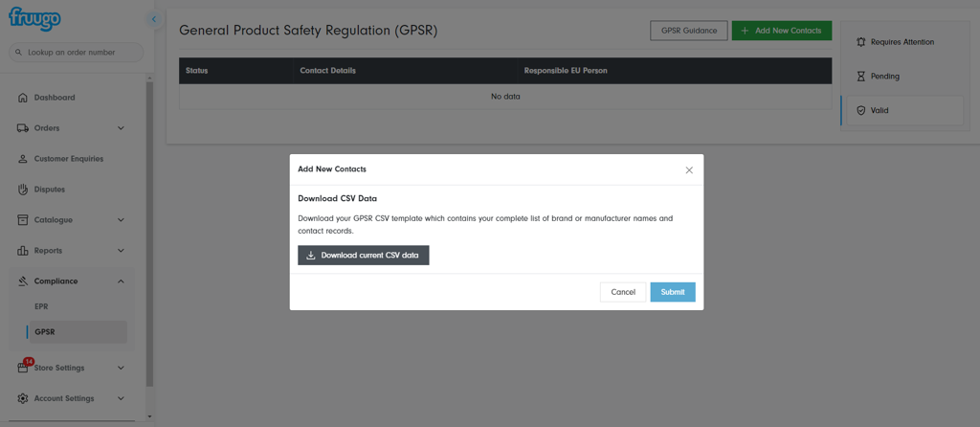Cancel the Add New Contacts dialog
Image resolution: width=980 pixels, height=427 pixels.
coord(623,292)
